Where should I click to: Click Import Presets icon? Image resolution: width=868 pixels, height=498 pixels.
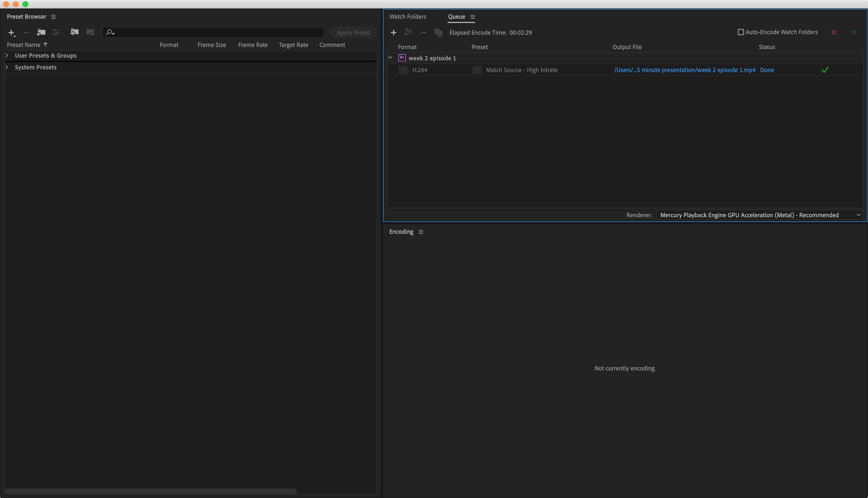pyautogui.click(x=74, y=32)
